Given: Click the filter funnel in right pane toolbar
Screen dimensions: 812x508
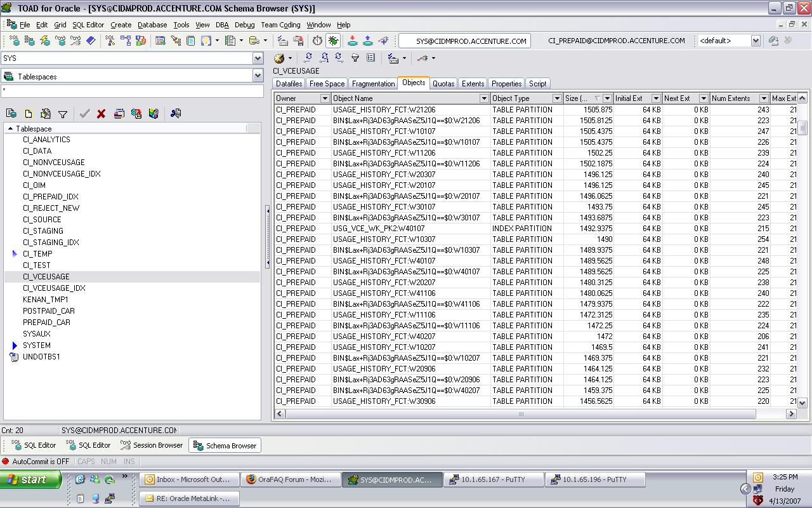Looking at the screenshot, I should (355, 58).
